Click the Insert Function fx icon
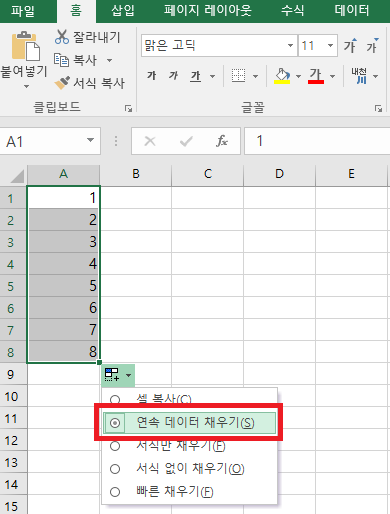390x514 pixels. tap(222, 141)
